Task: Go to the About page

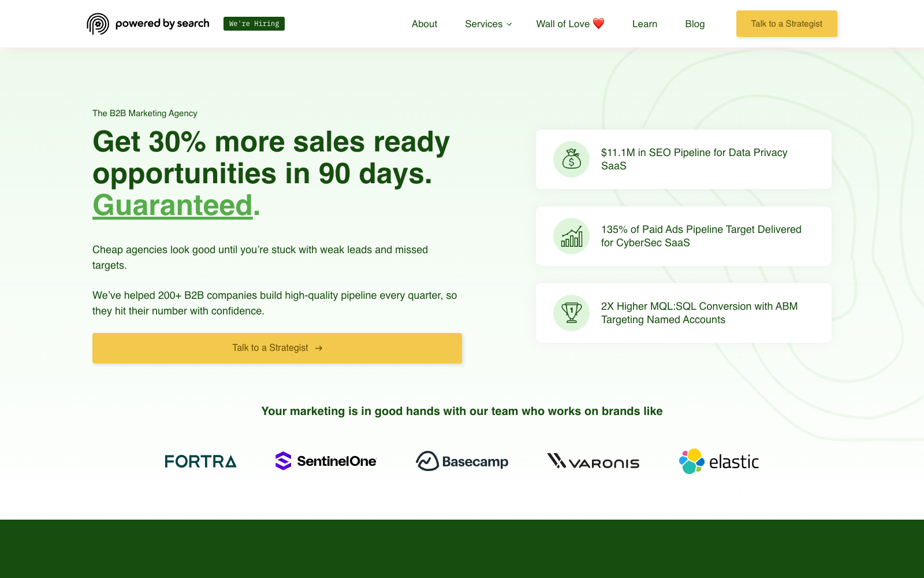Action: pos(424,24)
